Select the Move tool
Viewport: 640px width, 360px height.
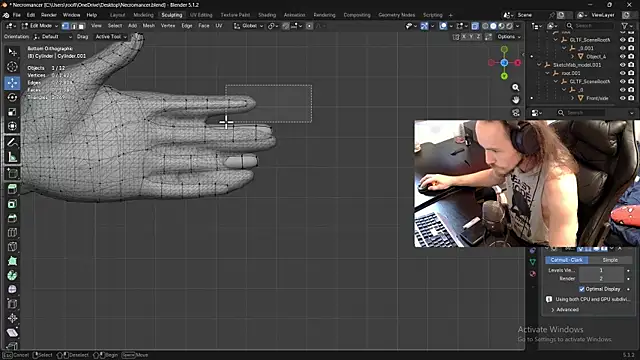pos(12,83)
